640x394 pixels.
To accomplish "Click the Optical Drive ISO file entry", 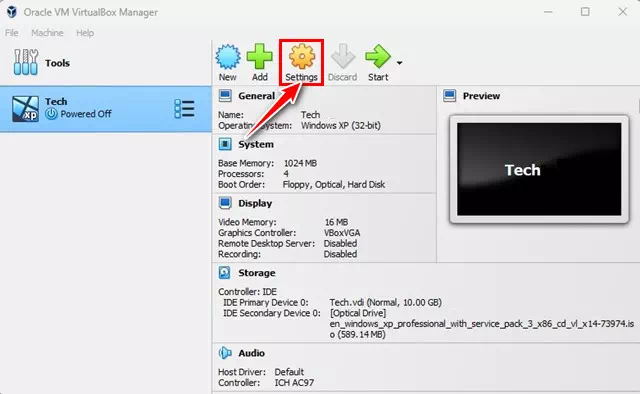I will [482, 324].
